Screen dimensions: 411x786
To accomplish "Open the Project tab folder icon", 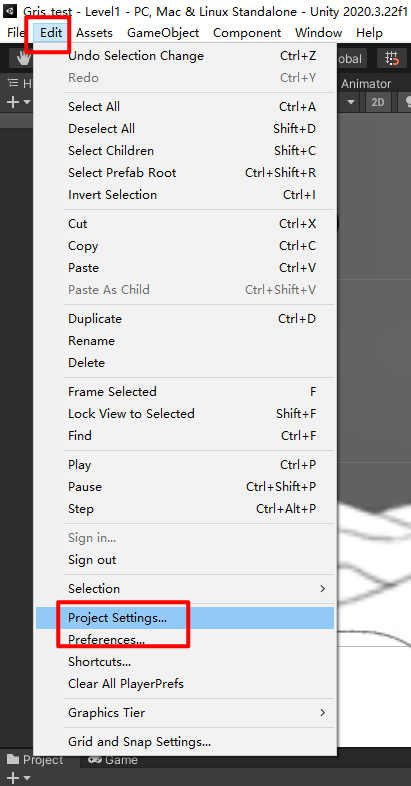I will click(x=14, y=759).
